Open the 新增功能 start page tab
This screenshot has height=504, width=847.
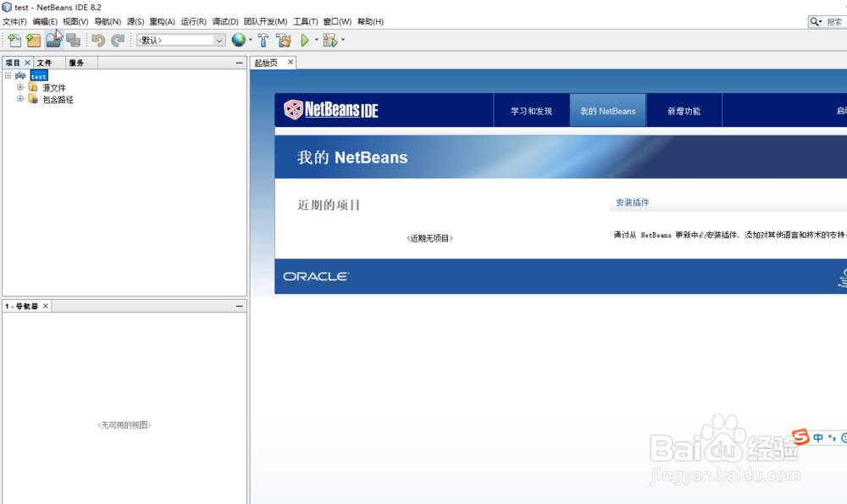coord(684,111)
